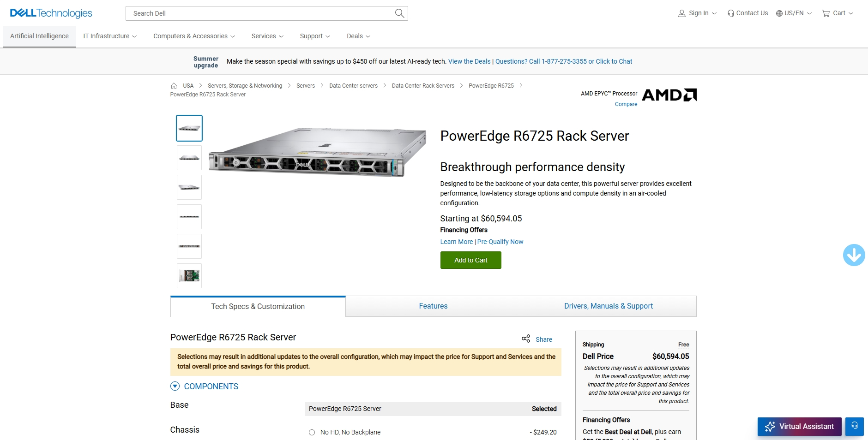This screenshot has height=440, width=868.
Task: Expand the IT Infrastructure menu
Action: [110, 36]
